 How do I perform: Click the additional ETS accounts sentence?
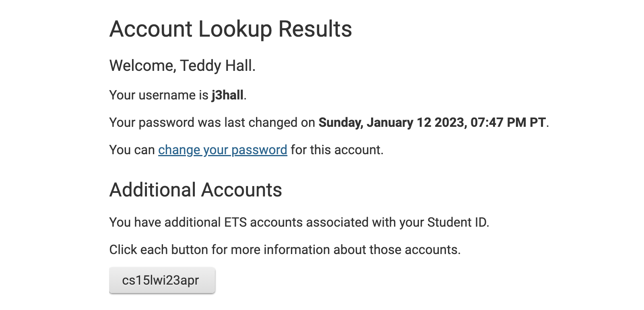tap(299, 222)
